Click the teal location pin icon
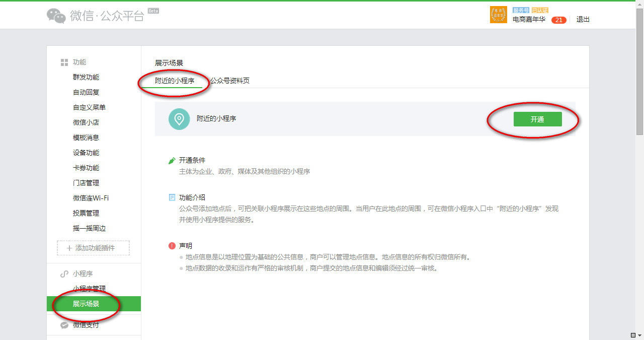 [x=179, y=119]
